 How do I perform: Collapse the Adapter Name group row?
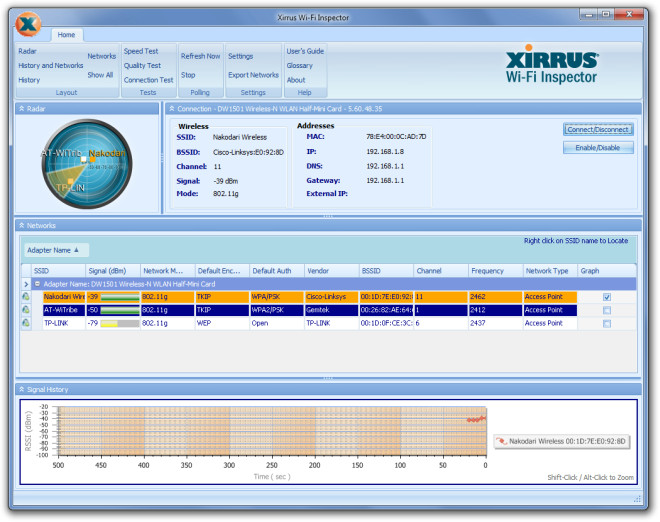[x=37, y=284]
